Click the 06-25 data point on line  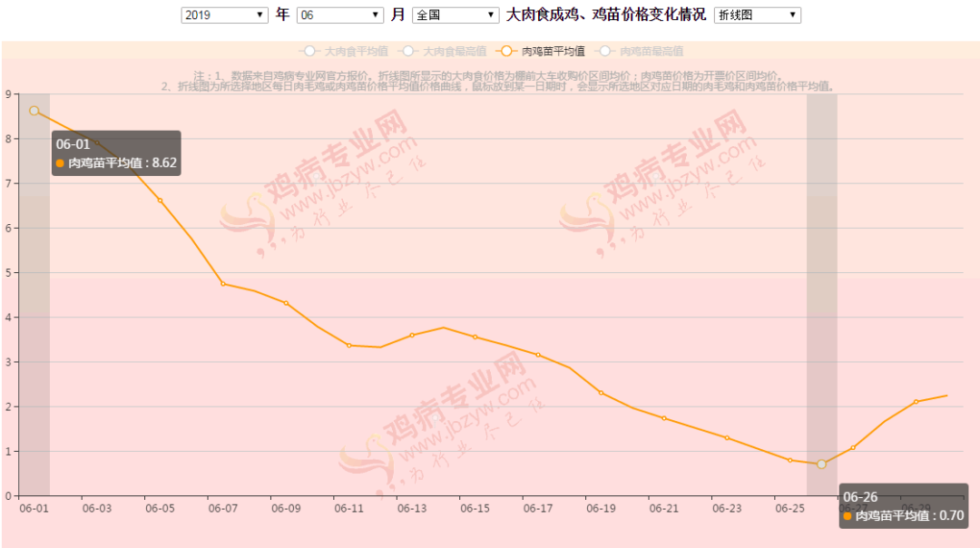coord(790,461)
